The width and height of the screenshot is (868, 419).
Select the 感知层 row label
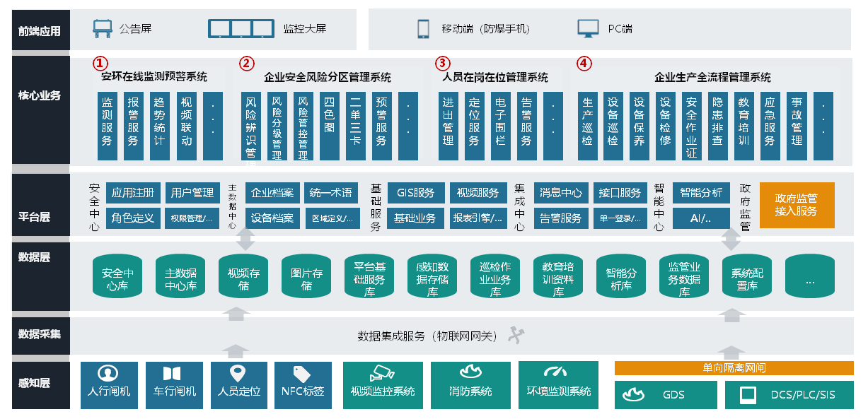coord(35,383)
